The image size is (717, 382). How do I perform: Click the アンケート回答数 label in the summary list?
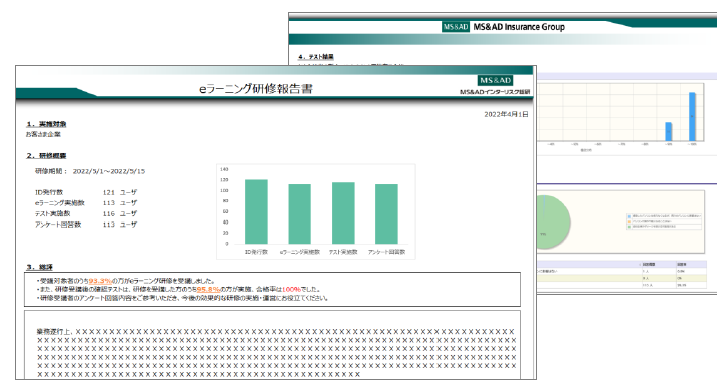click(x=58, y=225)
